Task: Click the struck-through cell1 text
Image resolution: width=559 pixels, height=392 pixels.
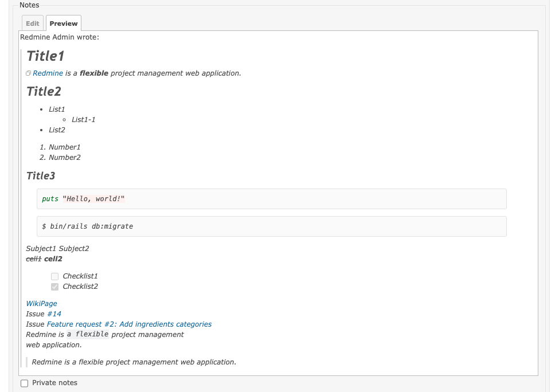Action: tap(34, 258)
